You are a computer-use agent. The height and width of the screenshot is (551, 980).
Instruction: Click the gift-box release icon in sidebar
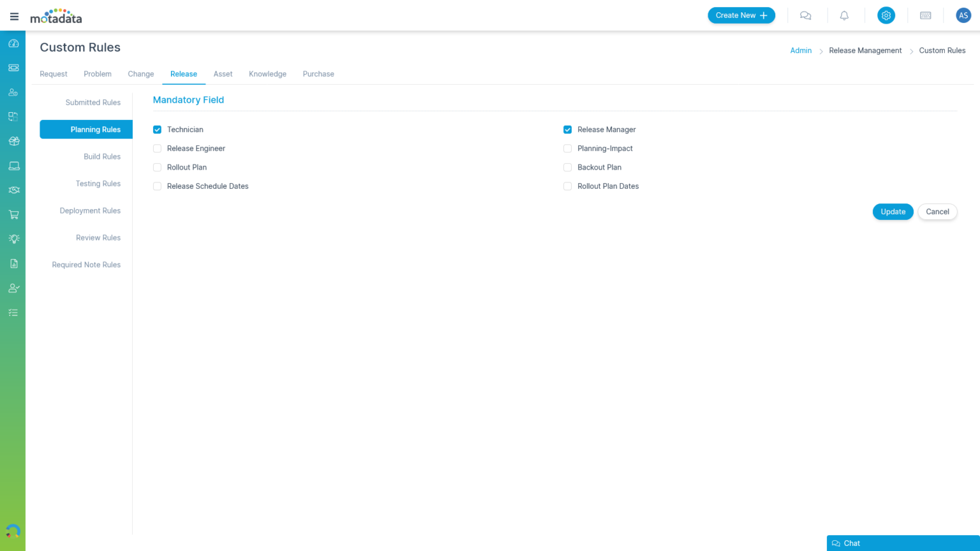pyautogui.click(x=13, y=141)
